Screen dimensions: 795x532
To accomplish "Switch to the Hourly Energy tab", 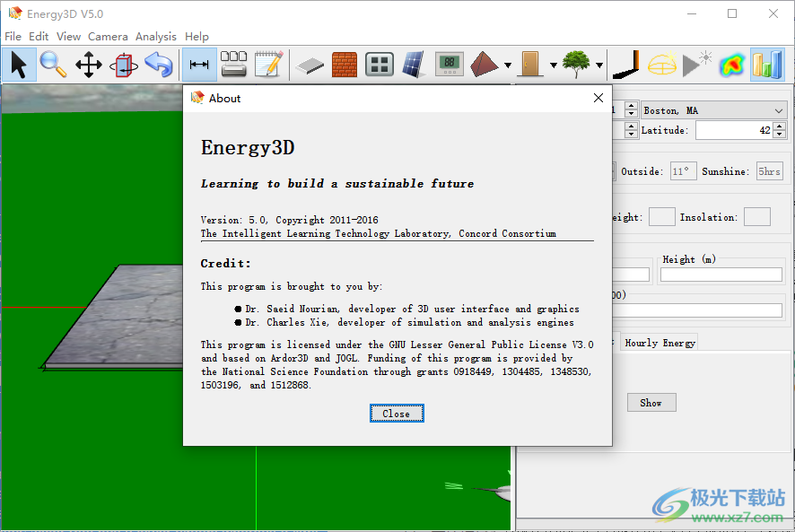I will click(x=660, y=343).
